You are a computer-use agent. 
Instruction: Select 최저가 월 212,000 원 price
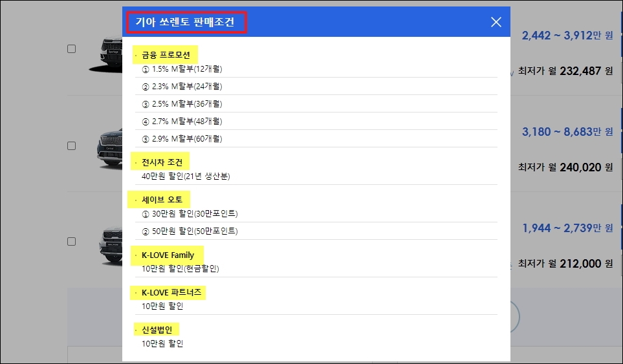(x=565, y=264)
